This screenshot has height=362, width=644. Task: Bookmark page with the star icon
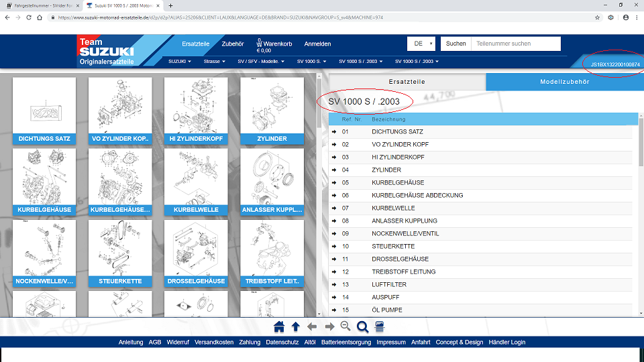pos(597,17)
